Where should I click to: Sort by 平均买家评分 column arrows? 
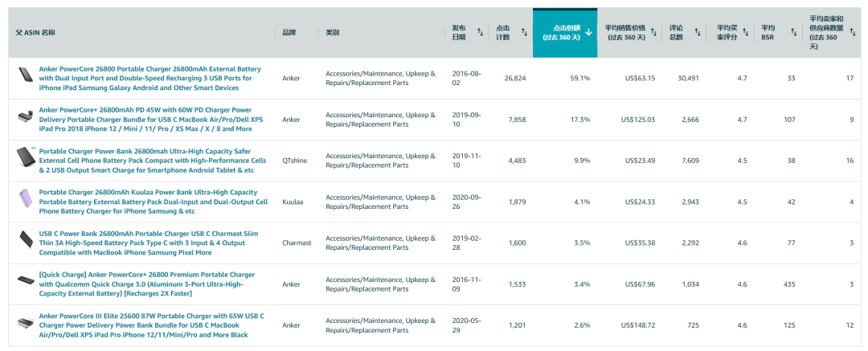(x=746, y=33)
